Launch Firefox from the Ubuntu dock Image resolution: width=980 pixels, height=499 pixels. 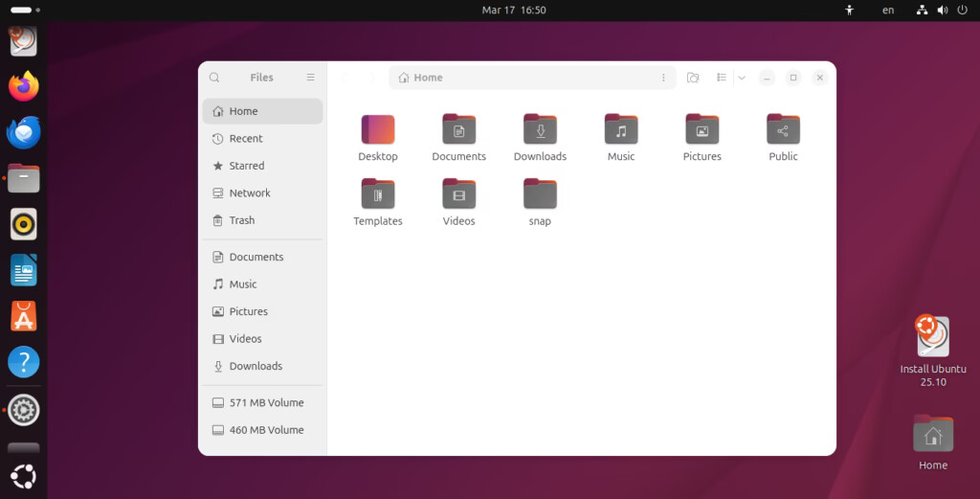click(x=24, y=86)
